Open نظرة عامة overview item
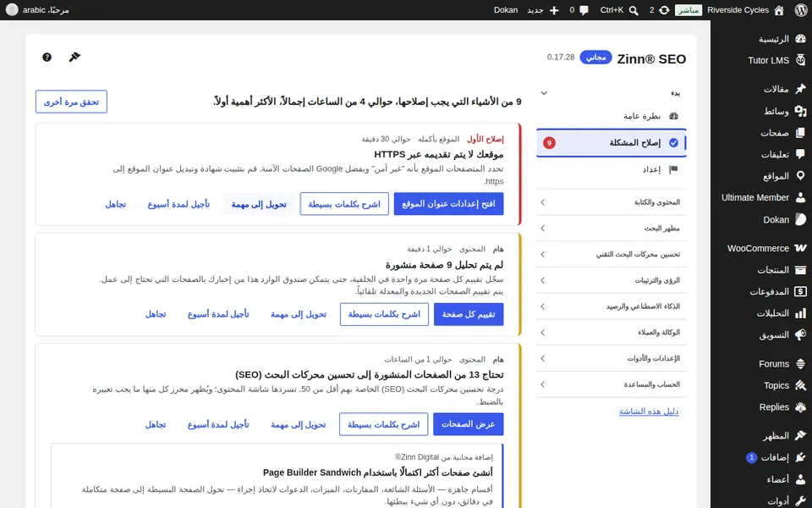Image resolution: width=812 pixels, height=508 pixels. (612, 116)
